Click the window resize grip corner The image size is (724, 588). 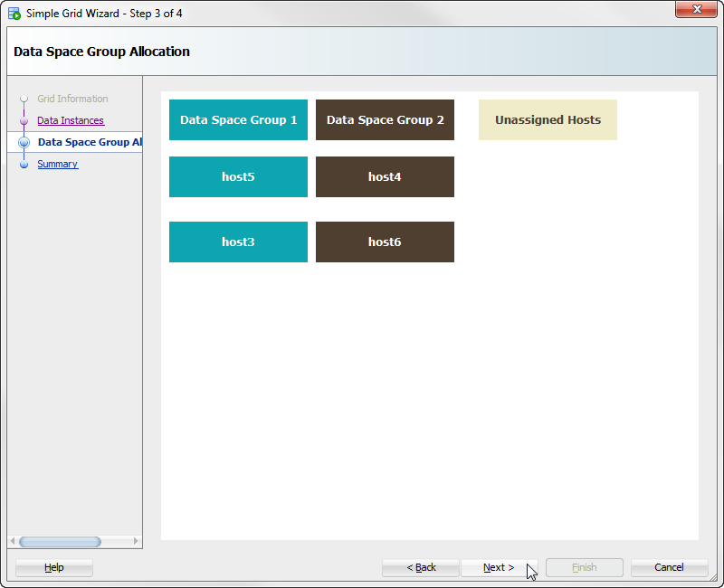click(x=714, y=578)
